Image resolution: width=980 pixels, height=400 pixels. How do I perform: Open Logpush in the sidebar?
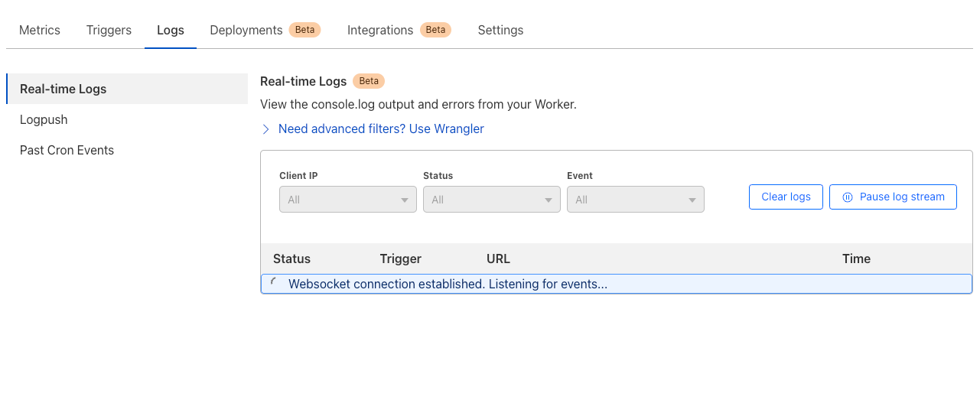tap(44, 119)
